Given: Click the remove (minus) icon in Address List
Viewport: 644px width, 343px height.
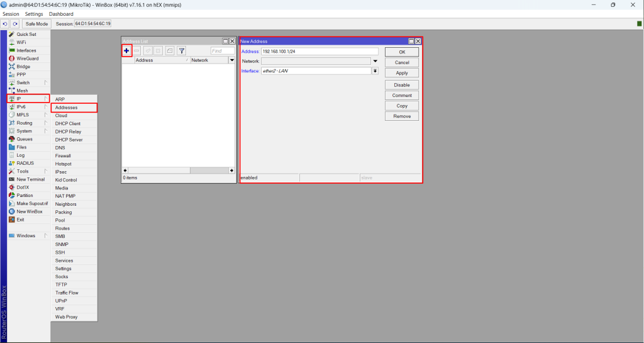Looking at the screenshot, I should click(136, 51).
